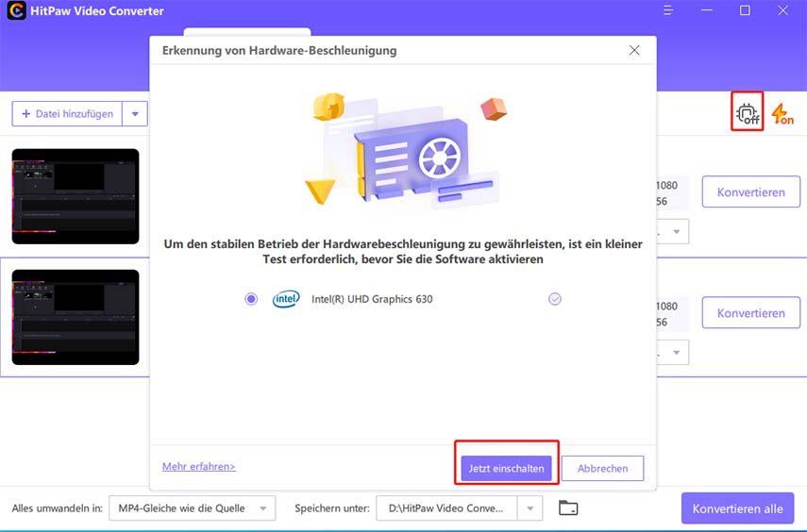Maximize the HitPaw window
Image resolution: width=807 pixels, height=532 pixels.
click(x=745, y=10)
